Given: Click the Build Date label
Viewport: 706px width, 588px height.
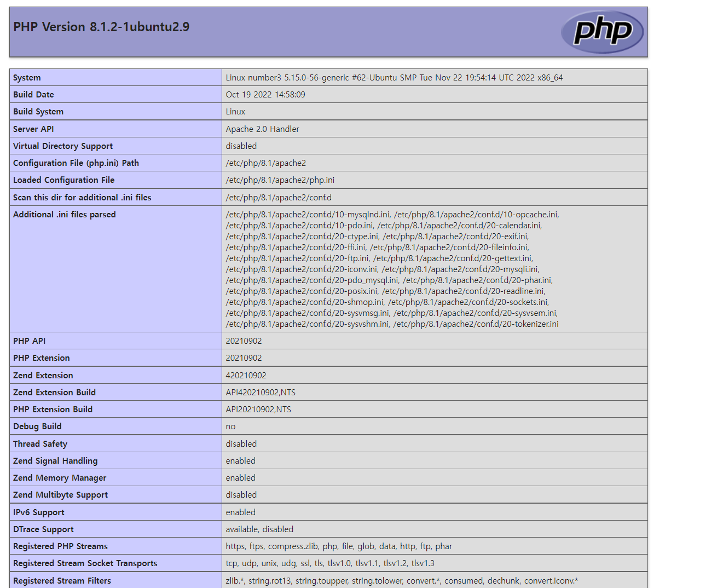Looking at the screenshot, I should pyautogui.click(x=33, y=95).
